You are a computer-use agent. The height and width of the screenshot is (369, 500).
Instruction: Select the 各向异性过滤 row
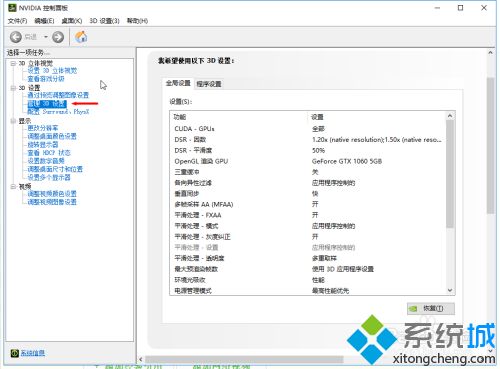[308, 183]
